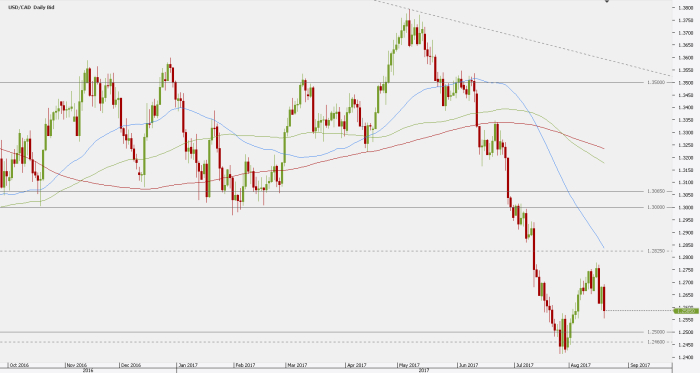
Task: Select the red moving average line's right end
Action: [x=604, y=149]
